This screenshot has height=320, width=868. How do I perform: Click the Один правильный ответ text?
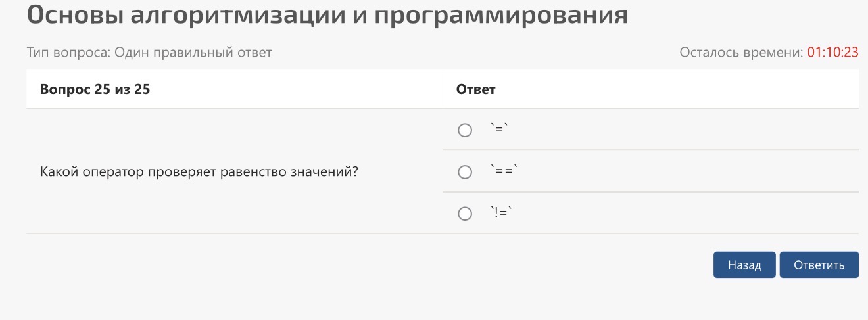pos(193,53)
